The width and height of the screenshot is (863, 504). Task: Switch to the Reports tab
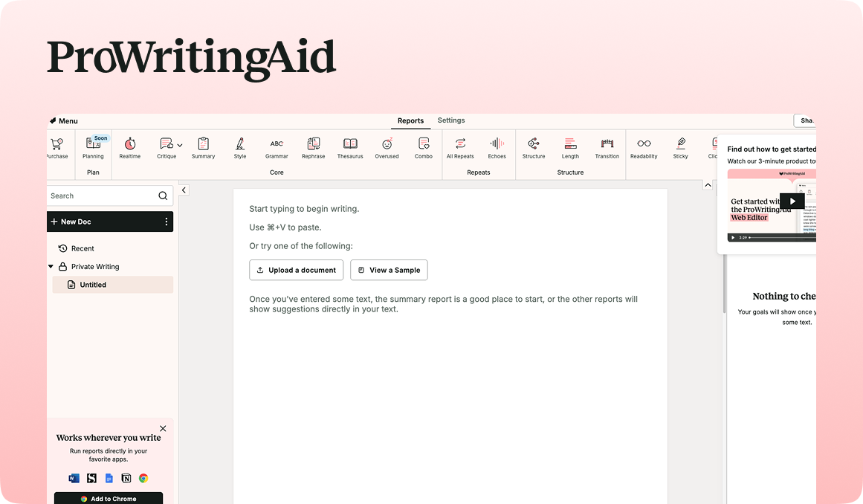[410, 120]
